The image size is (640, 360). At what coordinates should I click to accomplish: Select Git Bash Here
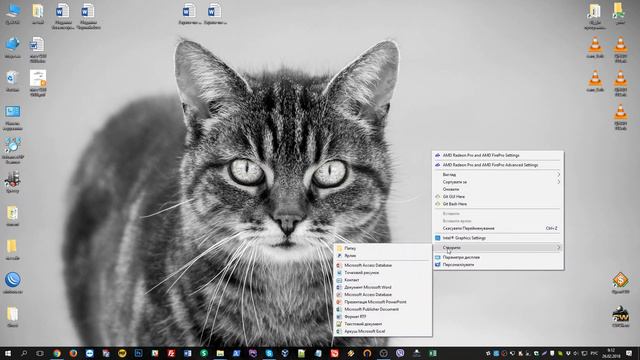click(498, 204)
